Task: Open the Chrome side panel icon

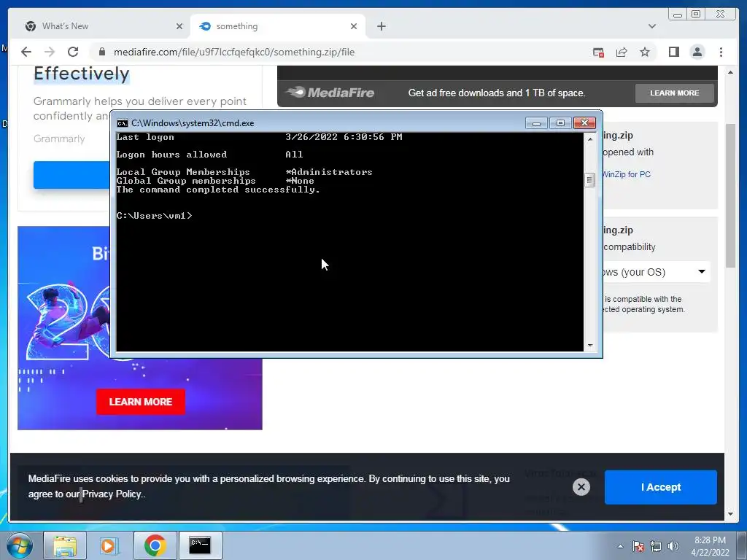Action: [673, 52]
